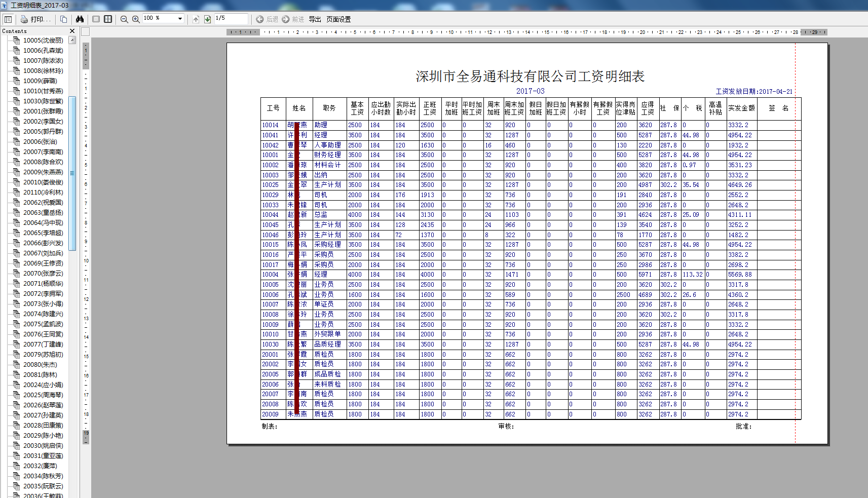Select tree item 20079(苏旭初)

43,355
